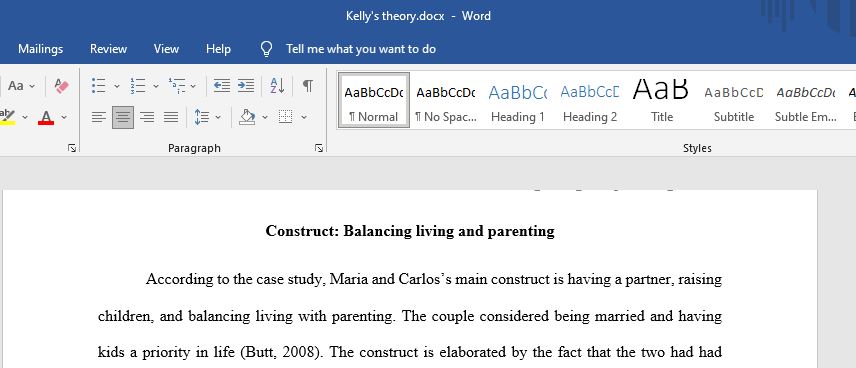Image resolution: width=856 pixels, height=368 pixels.
Task: Click the Clear All Formatting eraser icon
Action: pos(62,86)
